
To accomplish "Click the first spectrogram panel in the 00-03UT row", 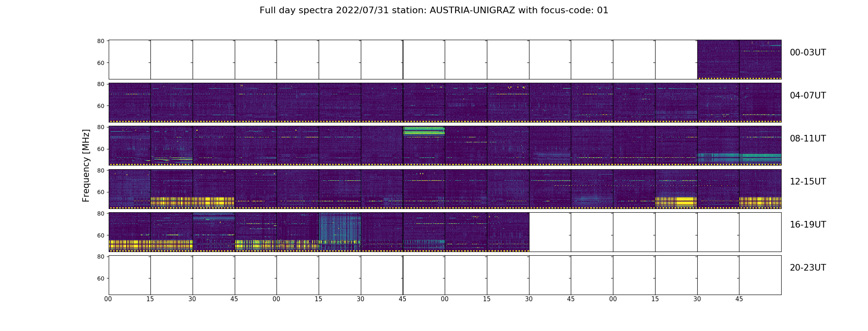I will (x=718, y=60).
